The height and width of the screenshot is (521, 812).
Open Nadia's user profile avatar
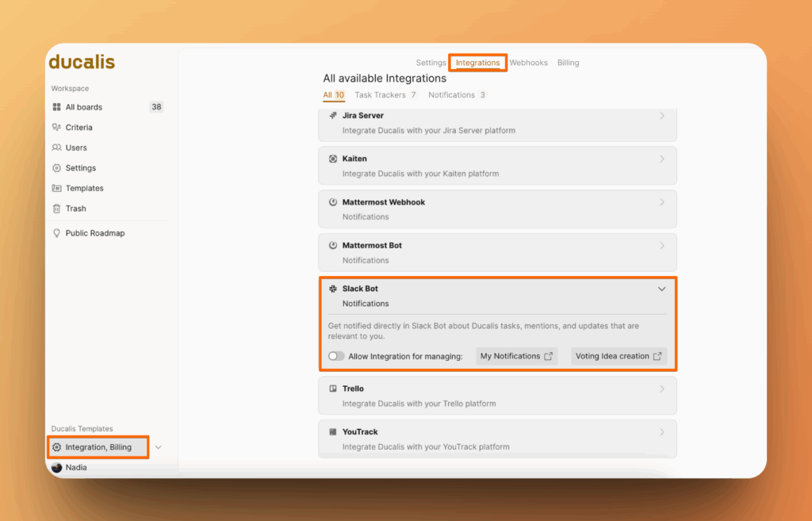click(x=56, y=468)
